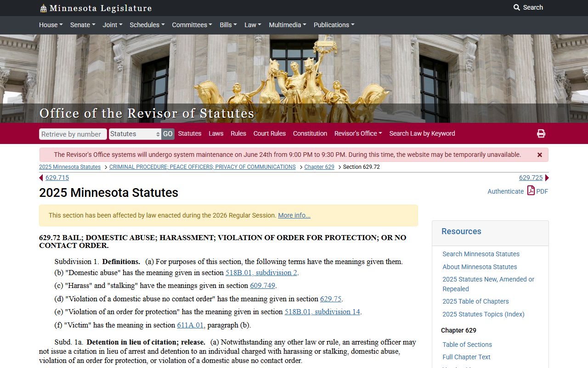The width and height of the screenshot is (588, 368).
Task: Expand the Law menu
Action: point(253,25)
